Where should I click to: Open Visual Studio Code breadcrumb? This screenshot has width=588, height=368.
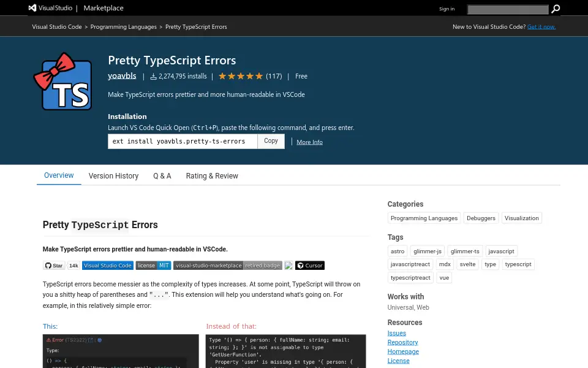[x=57, y=26]
